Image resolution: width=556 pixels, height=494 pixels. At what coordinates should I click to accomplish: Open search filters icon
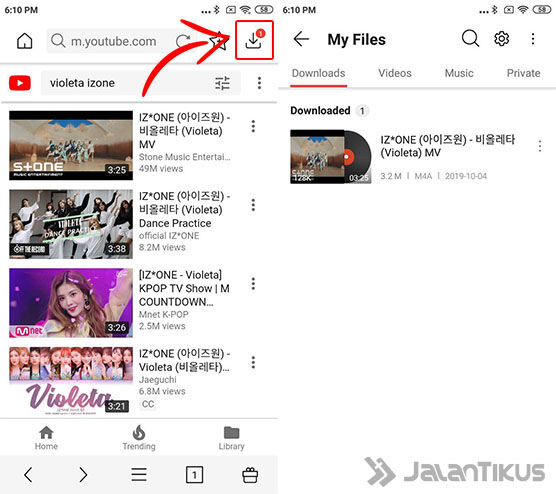223,83
